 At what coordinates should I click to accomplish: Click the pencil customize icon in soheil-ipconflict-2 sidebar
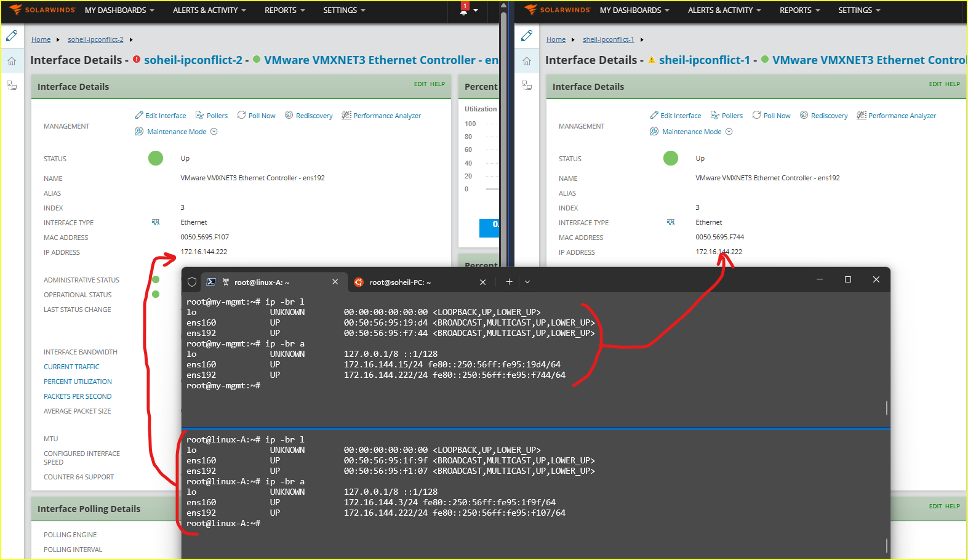tap(12, 36)
